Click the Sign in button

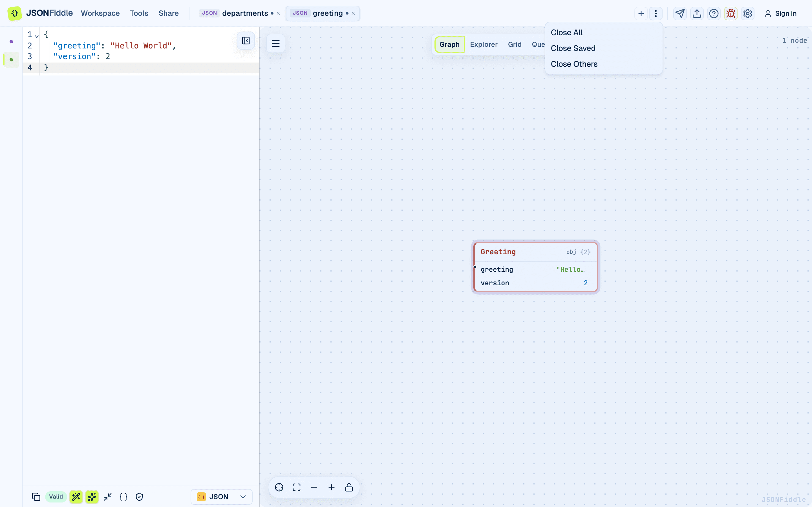[x=780, y=14]
